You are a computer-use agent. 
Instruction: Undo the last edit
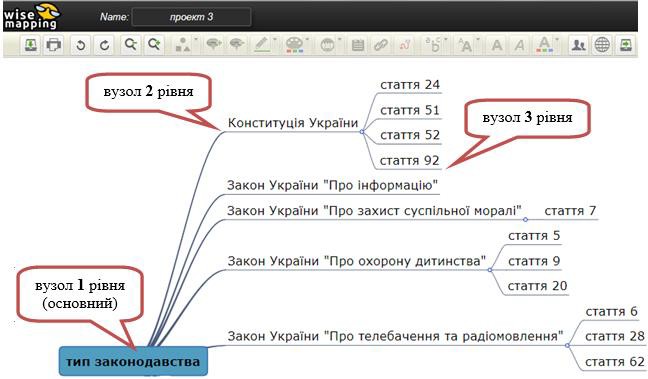(81, 45)
